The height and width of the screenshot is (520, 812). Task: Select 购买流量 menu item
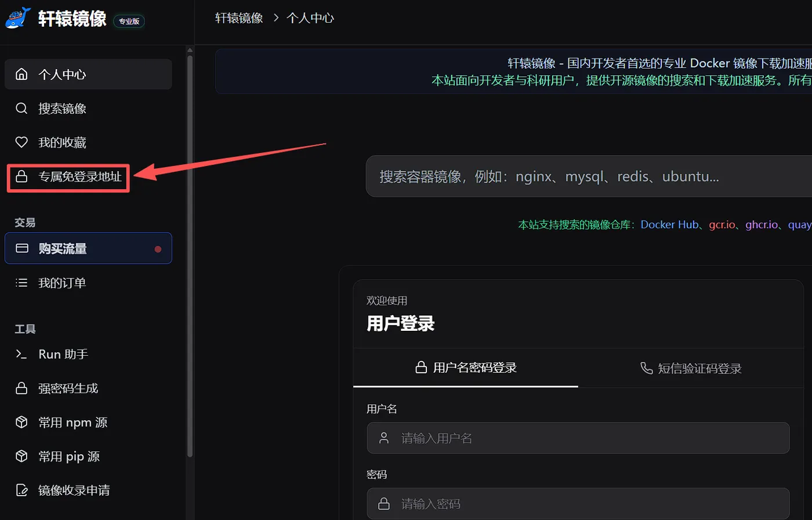88,248
